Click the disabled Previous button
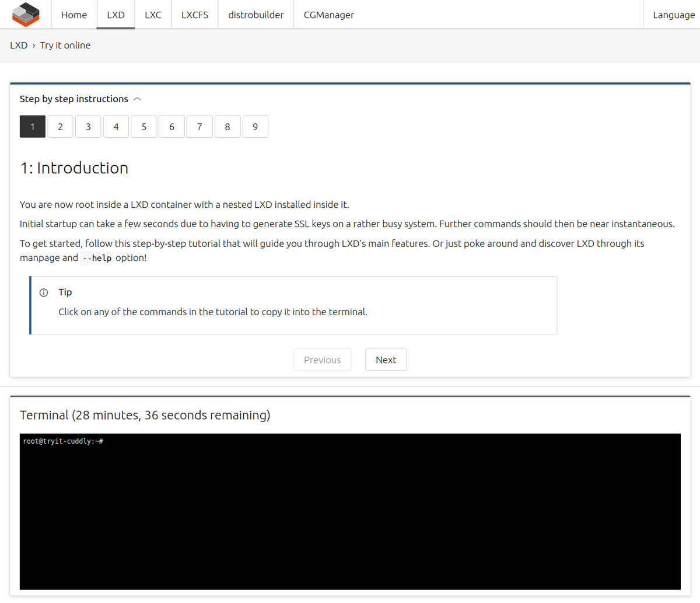700x603 pixels. click(x=323, y=360)
